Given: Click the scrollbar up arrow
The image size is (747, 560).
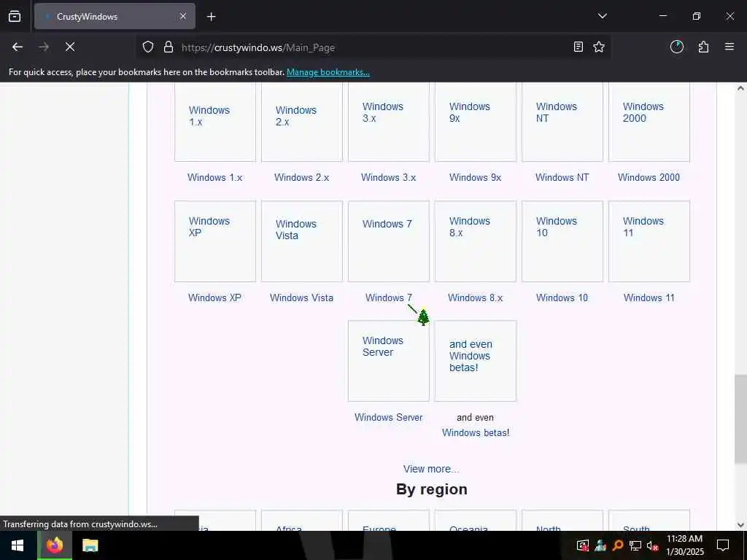Looking at the screenshot, I should coord(740,88).
